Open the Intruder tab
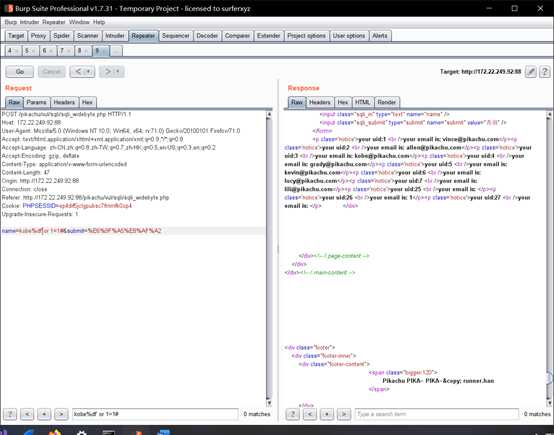 (115, 36)
